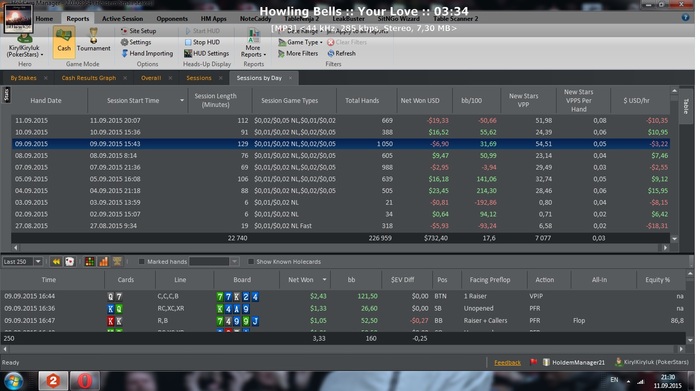700x391 pixels.
Task: Click Net Won column sort arrow
Action: [325, 280]
